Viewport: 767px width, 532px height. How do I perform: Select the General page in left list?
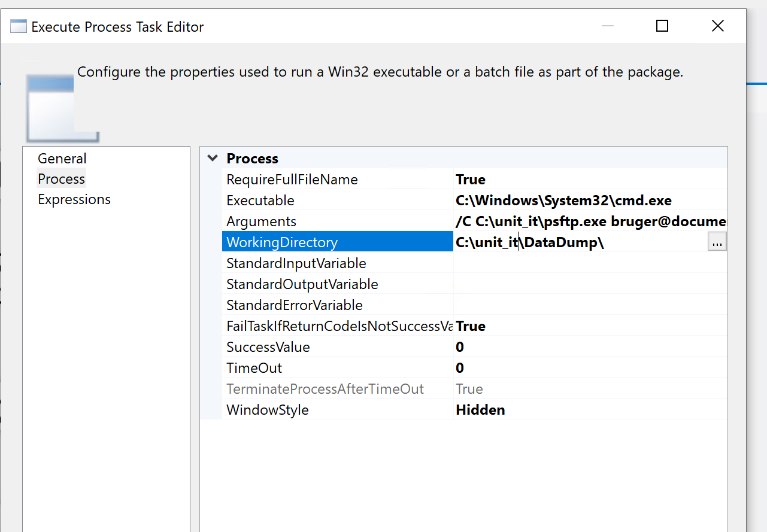[62, 159]
